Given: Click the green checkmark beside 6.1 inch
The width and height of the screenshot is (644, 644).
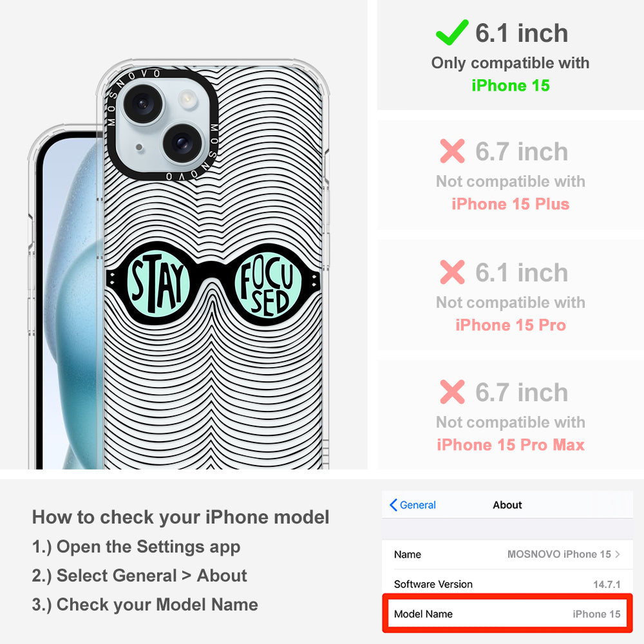Looking at the screenshot, I should [452, 32].
